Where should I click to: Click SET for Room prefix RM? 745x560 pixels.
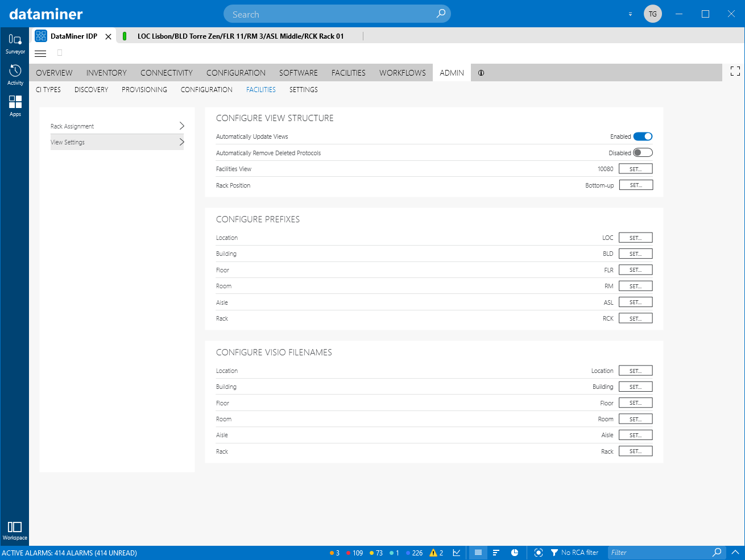636,286
